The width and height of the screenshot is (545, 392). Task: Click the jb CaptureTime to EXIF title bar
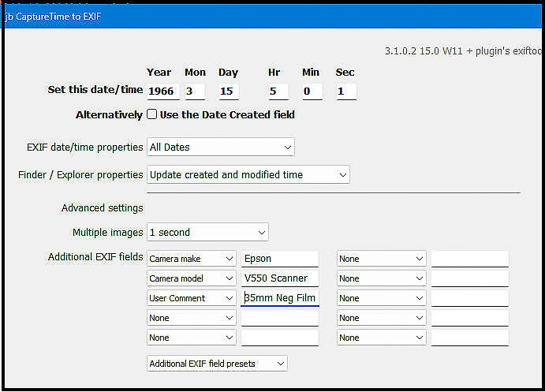click(273, 17)
